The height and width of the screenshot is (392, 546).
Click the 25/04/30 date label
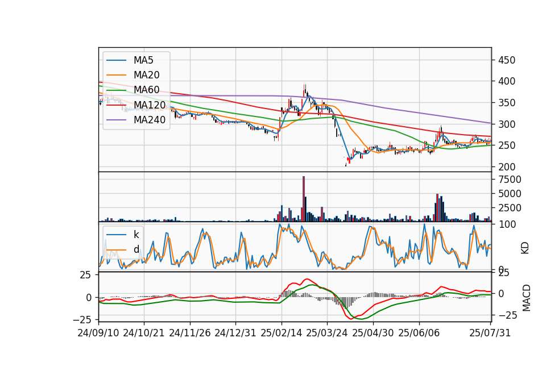pyautogui.click(x=373, y=333)
